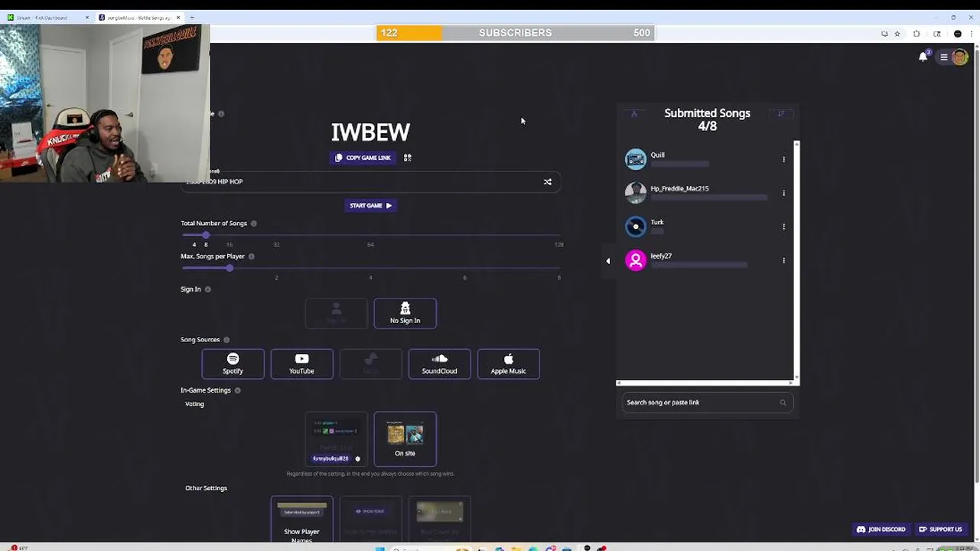
Task: Open Quill's three-dot song options
Action: coord(783,159)
